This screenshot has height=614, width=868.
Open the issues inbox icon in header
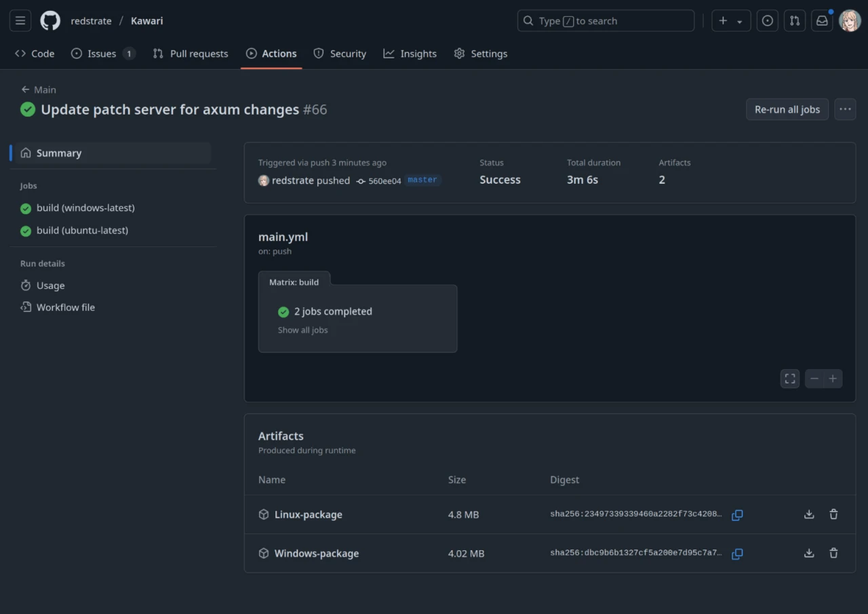coord(767,20)
